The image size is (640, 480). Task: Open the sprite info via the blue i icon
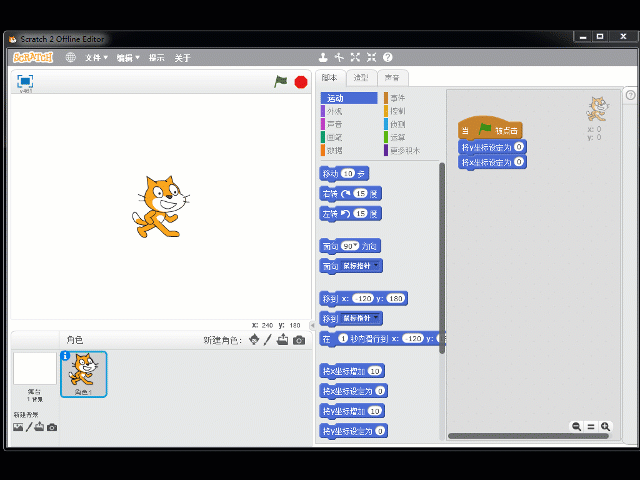(65, 356)
